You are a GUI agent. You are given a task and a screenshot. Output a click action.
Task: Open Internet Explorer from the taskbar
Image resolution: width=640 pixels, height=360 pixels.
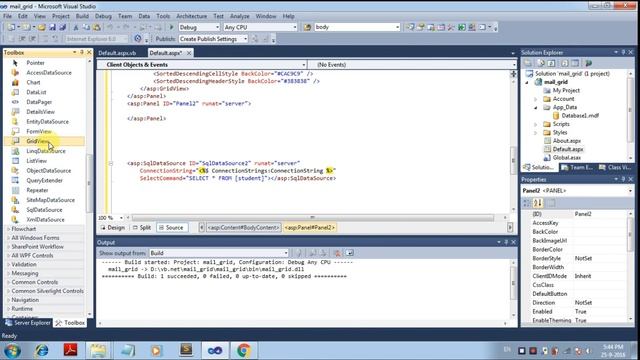41,351
